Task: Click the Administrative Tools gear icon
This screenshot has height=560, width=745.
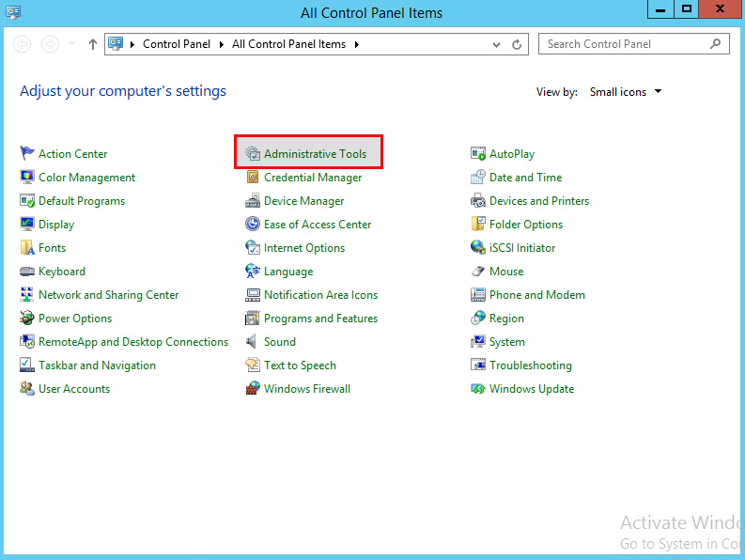Action: [253, 153]
